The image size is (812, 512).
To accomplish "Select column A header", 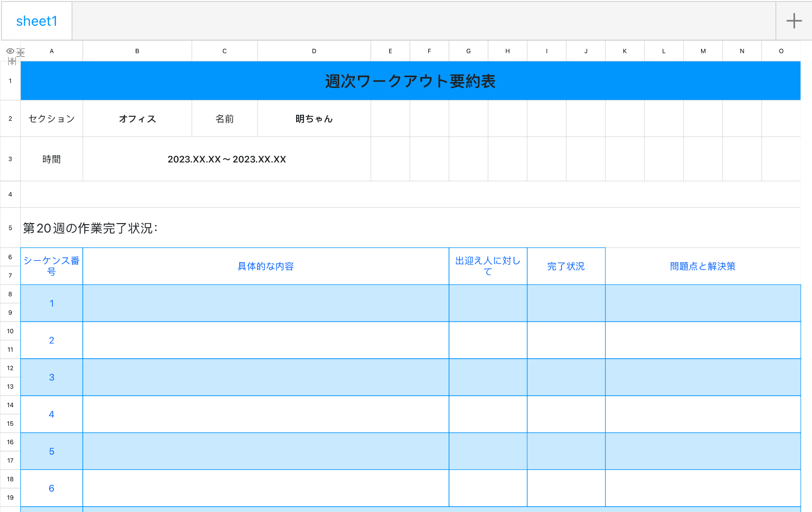I will pos(51,51).
